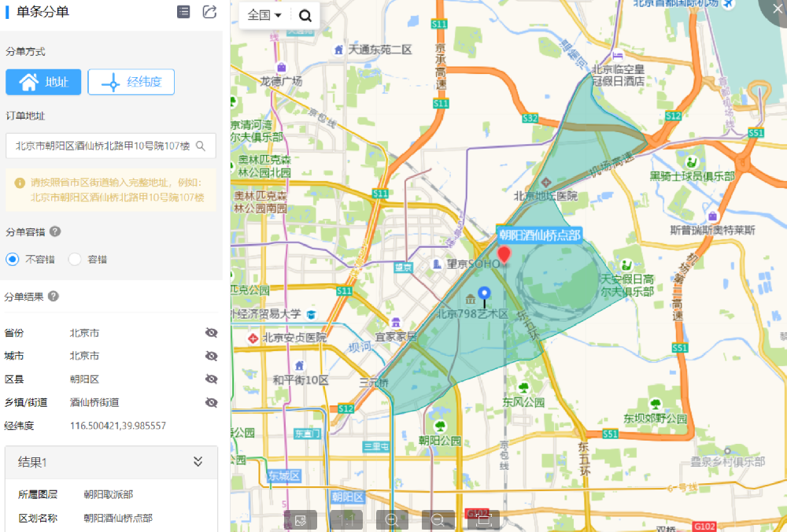Click the export/share icon in the panel header
The width and height of the screenshot is (787, 532).
pyautogui.click(x=209, y=12)
